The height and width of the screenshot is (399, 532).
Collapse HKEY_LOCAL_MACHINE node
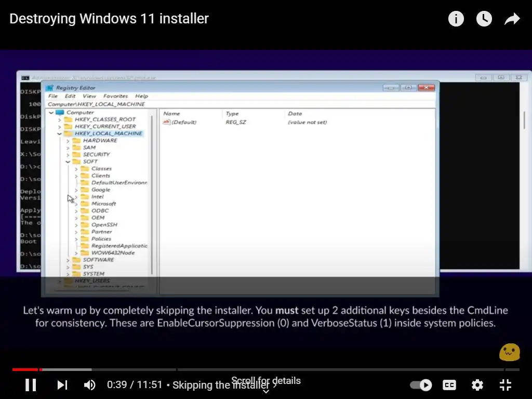60,134
